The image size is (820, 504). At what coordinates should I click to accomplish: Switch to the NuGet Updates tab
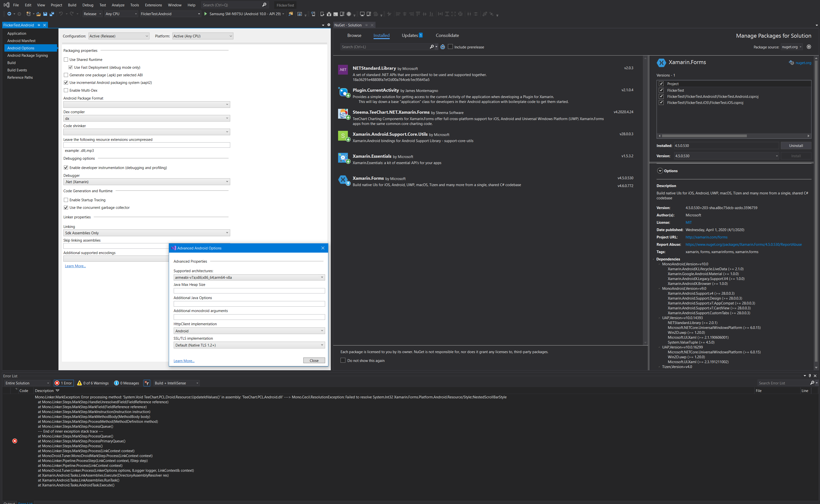412,35
